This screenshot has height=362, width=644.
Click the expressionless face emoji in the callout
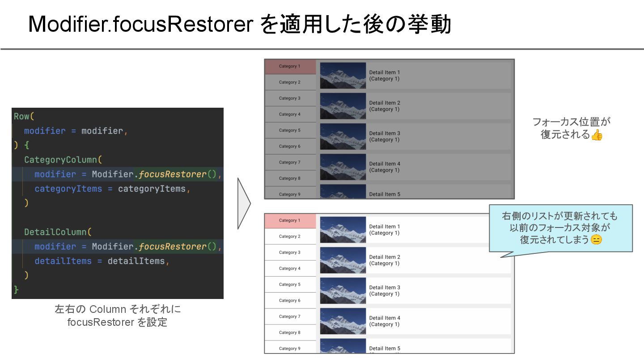596,240
